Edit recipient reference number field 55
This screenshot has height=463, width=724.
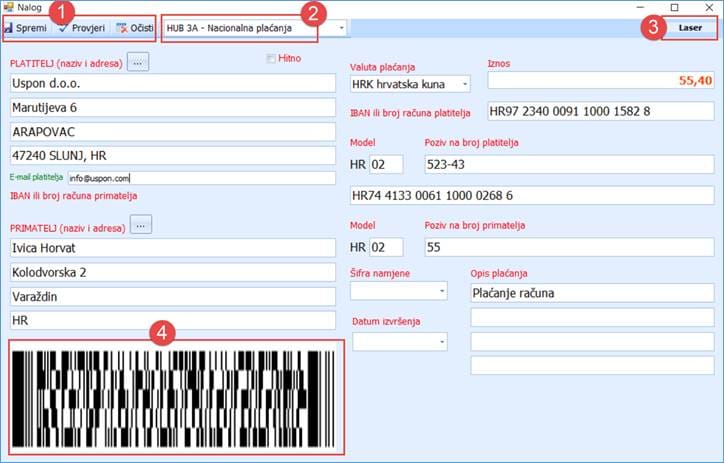[569, 247]
